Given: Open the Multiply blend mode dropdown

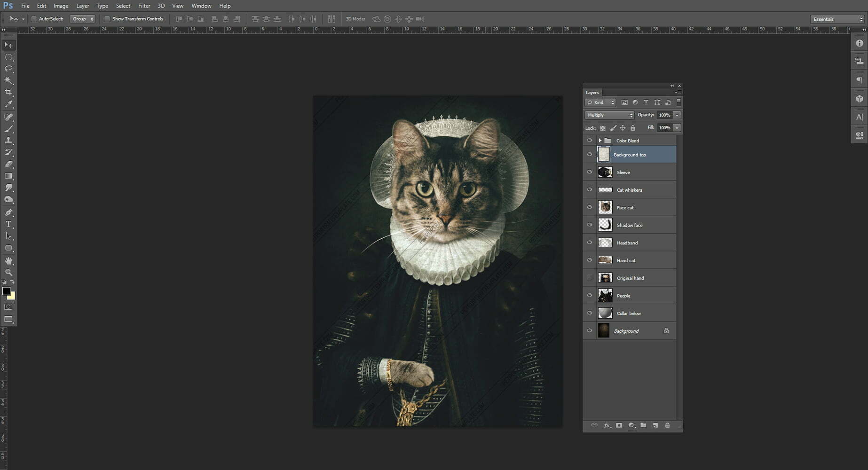Looking at the screenshot, I should pyautogui.click(x=609, y=115).
